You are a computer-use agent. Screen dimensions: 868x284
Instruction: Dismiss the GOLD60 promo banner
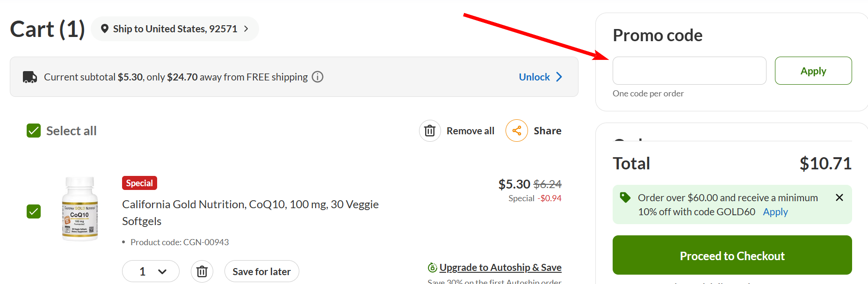point(839,197)
